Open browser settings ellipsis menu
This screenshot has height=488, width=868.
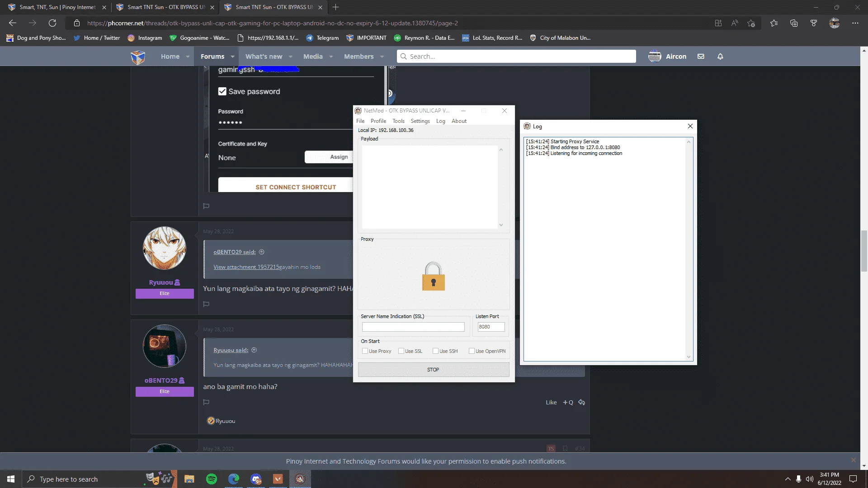tap(855, 23)
